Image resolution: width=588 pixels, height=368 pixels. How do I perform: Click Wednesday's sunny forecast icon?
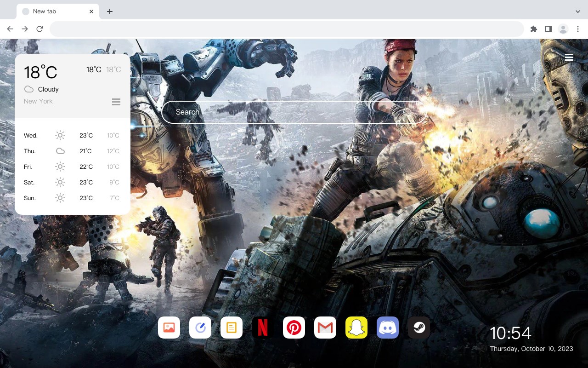click(x=60, y=135)
